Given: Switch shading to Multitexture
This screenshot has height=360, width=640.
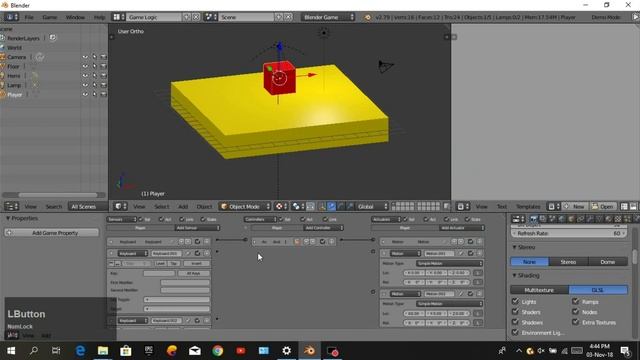Looking at the screenshot, I should [539, 290].
